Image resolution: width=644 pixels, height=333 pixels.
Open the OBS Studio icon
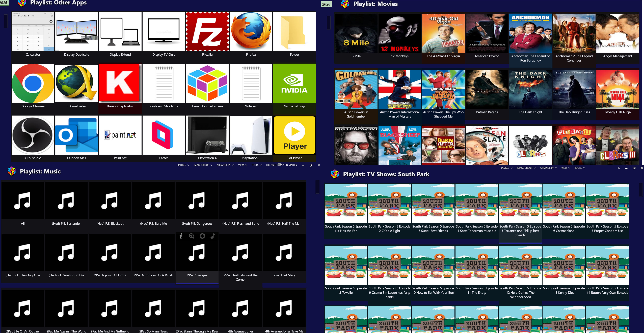(33, 135)
